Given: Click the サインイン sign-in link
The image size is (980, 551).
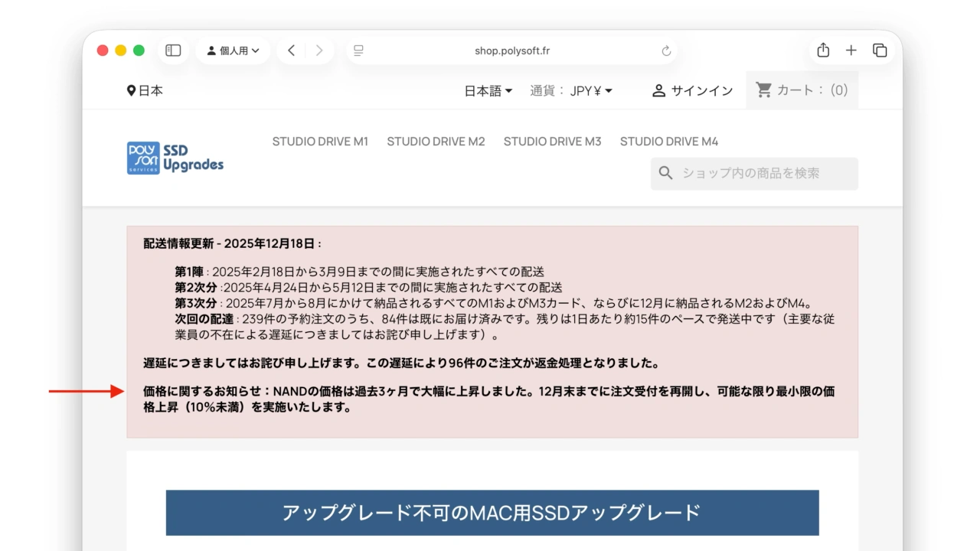Looking at the screenshot, I should pyautogui.click(x=692, y=91).
